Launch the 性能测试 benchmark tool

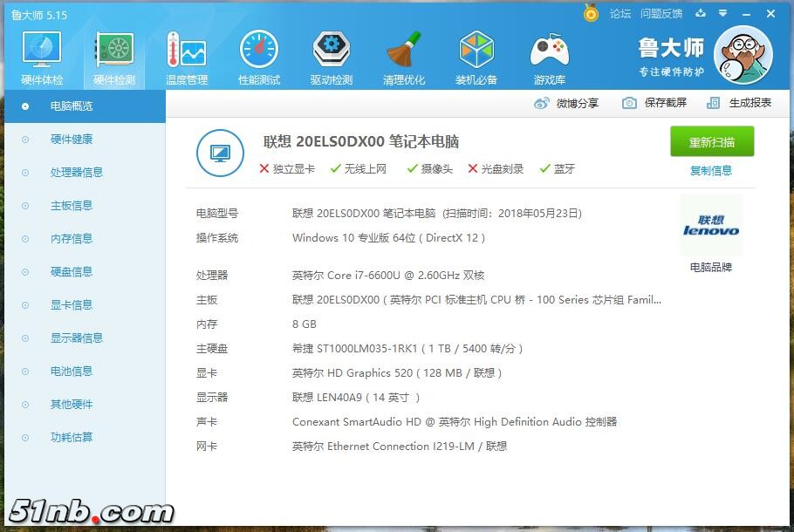click(258, 55)
